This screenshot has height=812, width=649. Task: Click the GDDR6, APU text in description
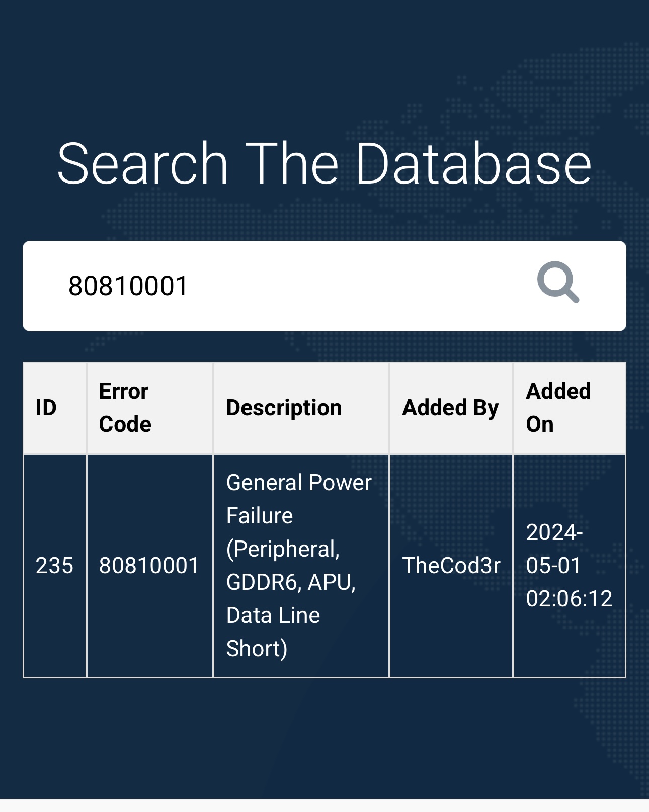291,582
